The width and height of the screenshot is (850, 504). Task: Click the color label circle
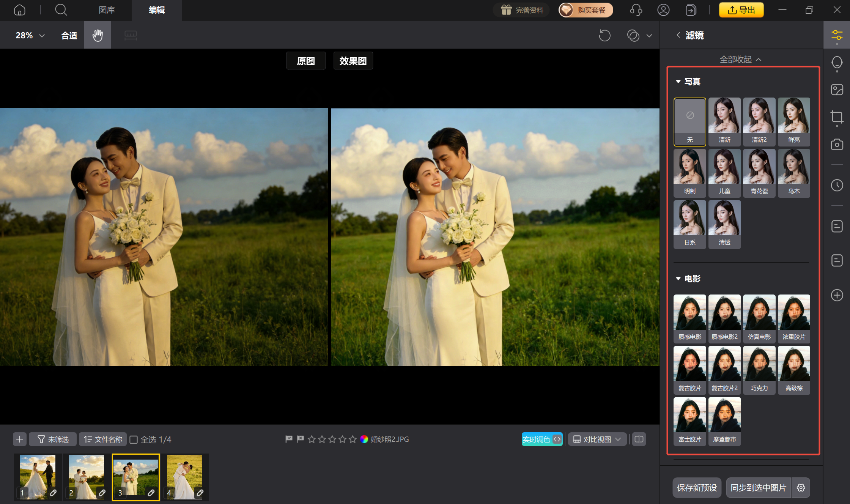[364, 439]
